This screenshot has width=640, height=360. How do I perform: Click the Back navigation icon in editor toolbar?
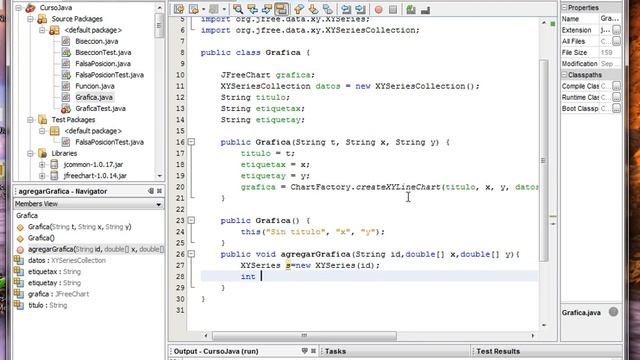194,9
